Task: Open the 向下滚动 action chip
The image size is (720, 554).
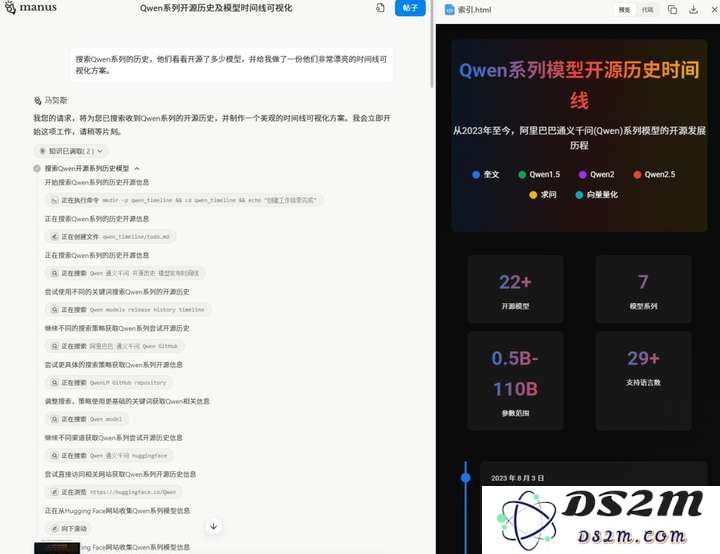Action: pyautogui.click(x=69, y=528)
